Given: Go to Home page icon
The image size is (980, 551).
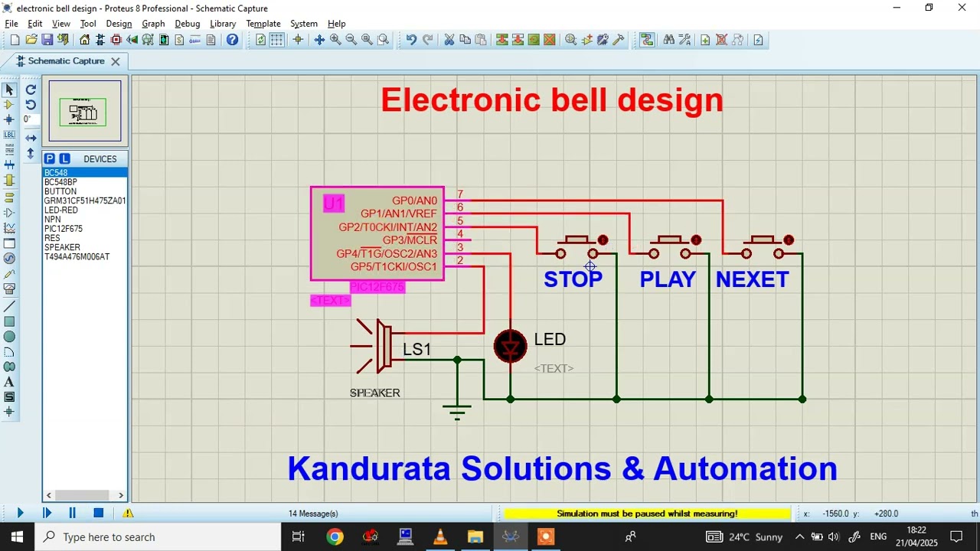Looking at the screenshot, I should [84, 40].
